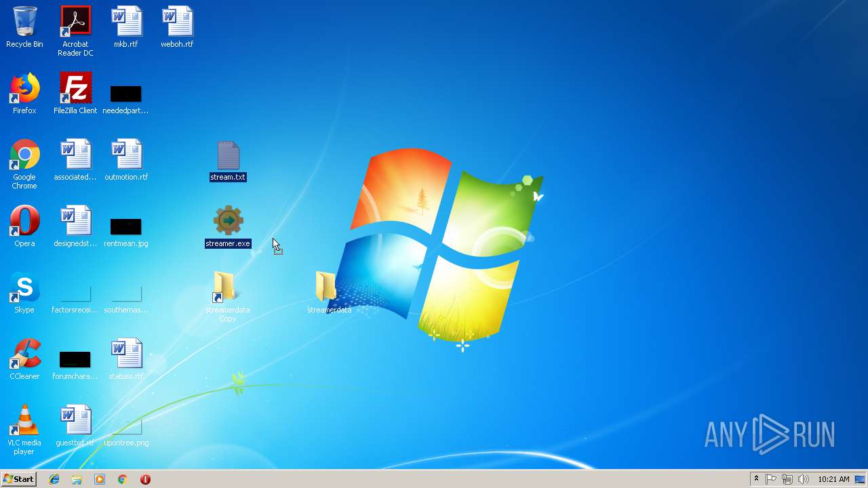Select VLC media player shortcut

click(x=24, y=430)
